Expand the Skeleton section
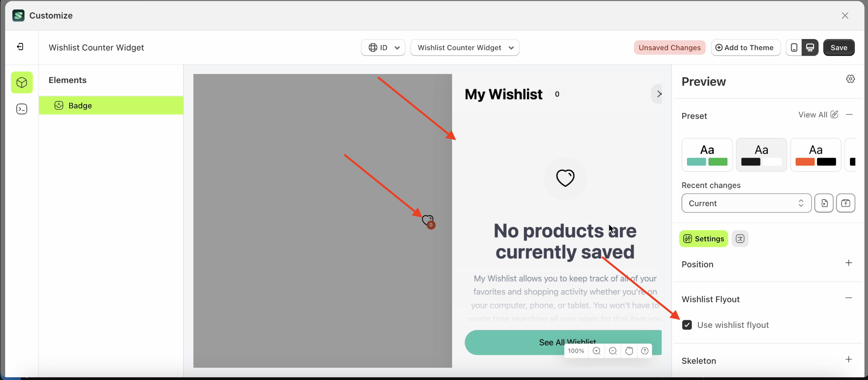Image resolution: width=868 pixels, height=380 pixels. [x=848, y=359]
